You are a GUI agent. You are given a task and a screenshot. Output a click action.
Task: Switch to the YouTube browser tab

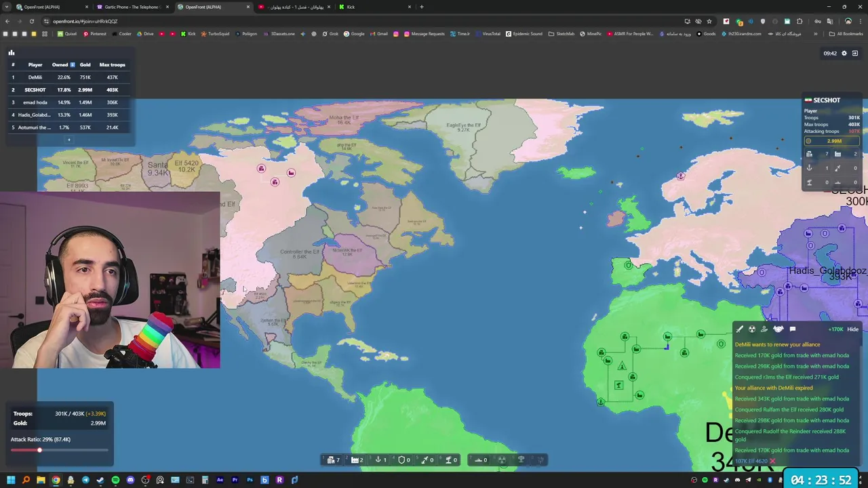(294, 7)
